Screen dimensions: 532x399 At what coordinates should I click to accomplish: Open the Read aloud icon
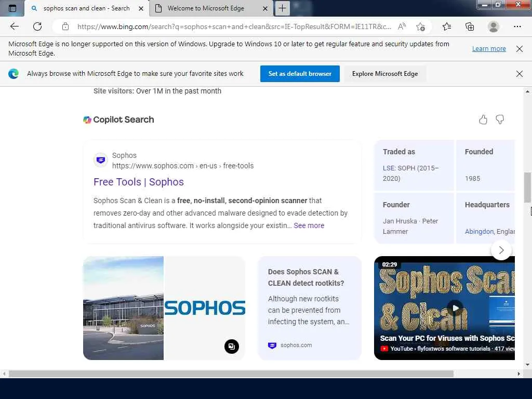tap(402, 26)
